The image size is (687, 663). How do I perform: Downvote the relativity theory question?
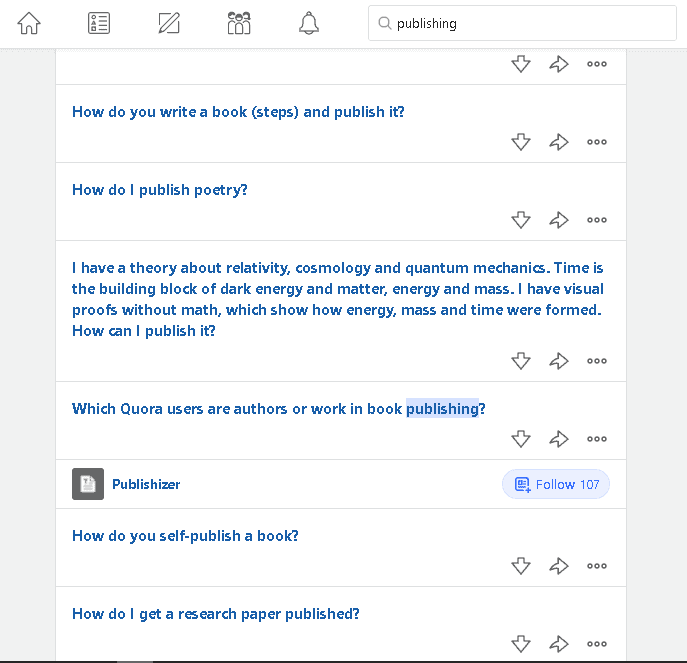(x=521, y=361)
